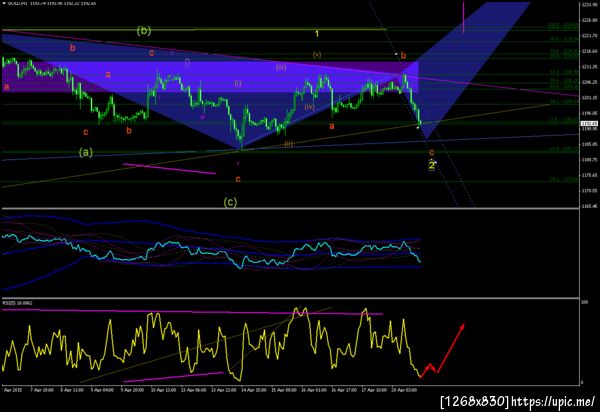This screenshot has height=412, width=600.
Task: Click the 1185.85 price axis label
Action: (x=590, y=144)
